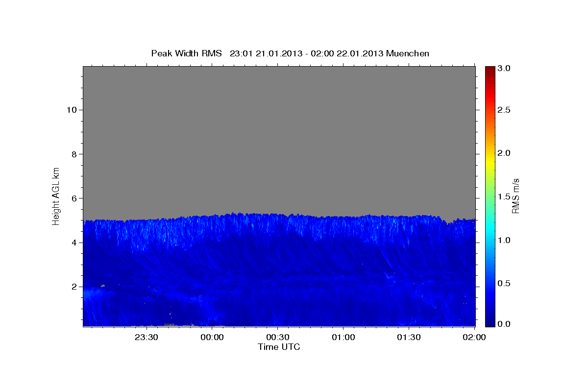The height and width of the screenshot is (392, 588).
Task: Click the height axis label 6
Action: click(74, 198)
